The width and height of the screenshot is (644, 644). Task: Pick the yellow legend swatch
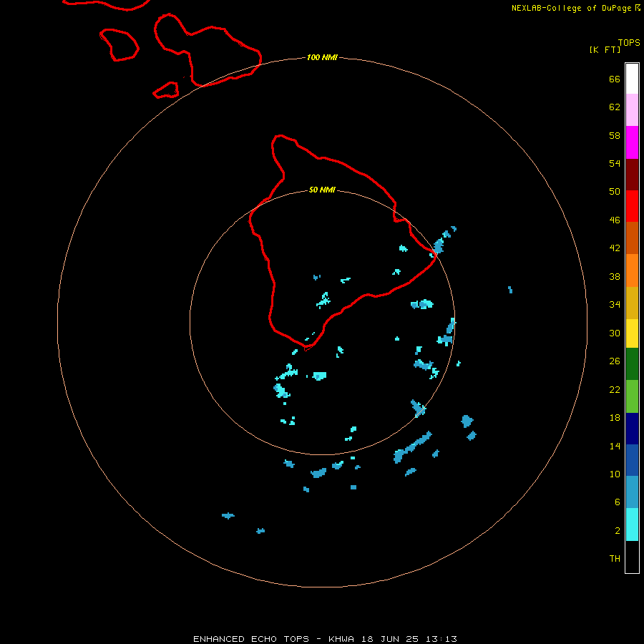(x=632, y=333)
